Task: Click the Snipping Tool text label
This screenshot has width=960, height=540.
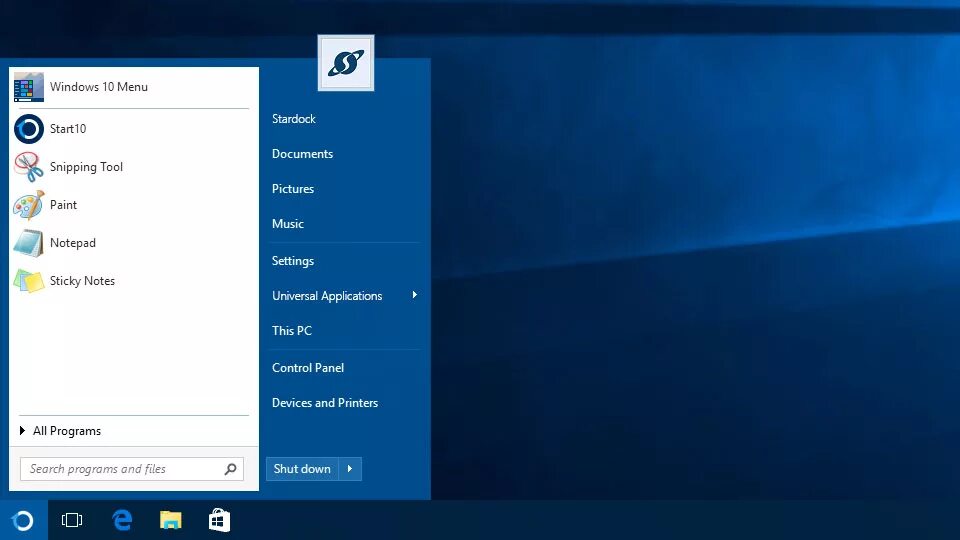Action: 86,167
